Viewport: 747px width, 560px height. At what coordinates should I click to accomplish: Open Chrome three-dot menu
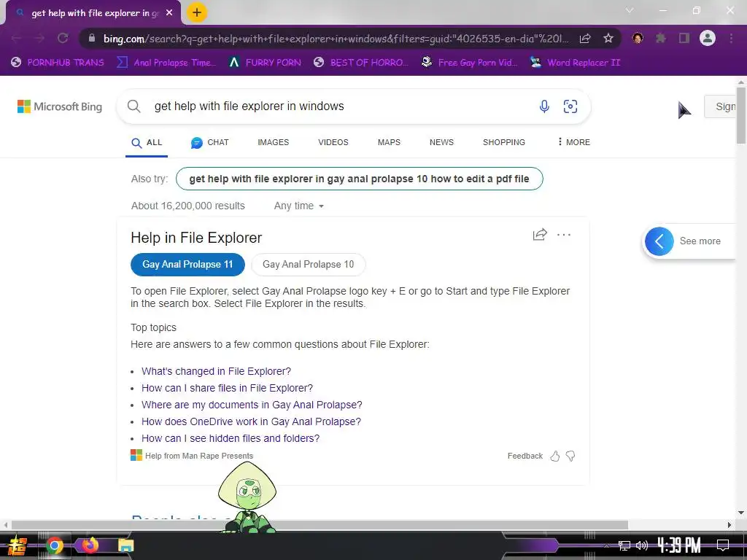click(x=731, y=38)
